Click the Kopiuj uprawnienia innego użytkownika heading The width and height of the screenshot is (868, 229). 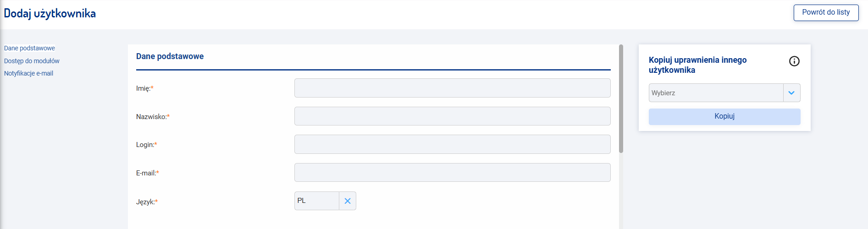[697, 65]
